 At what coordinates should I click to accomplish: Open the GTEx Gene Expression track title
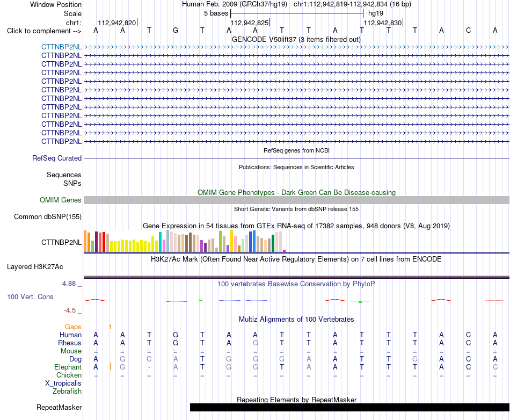point(296,226)
